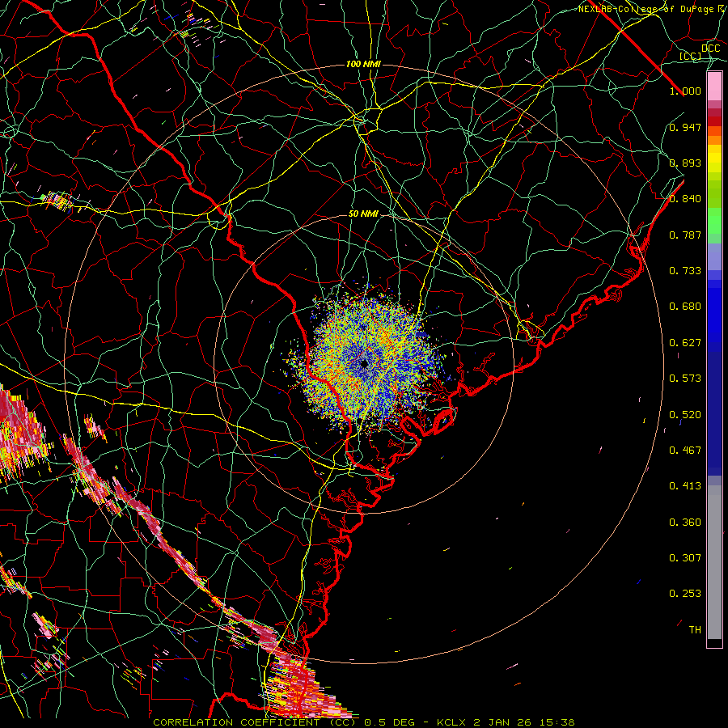Click the 0.733 color scale value
728x728 pixels.
(685, 271)
